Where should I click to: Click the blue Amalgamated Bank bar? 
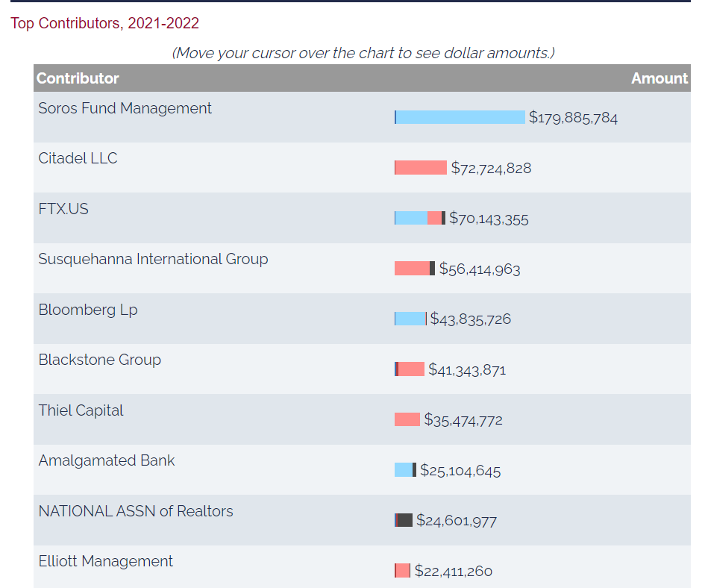(x=404, y=470)
